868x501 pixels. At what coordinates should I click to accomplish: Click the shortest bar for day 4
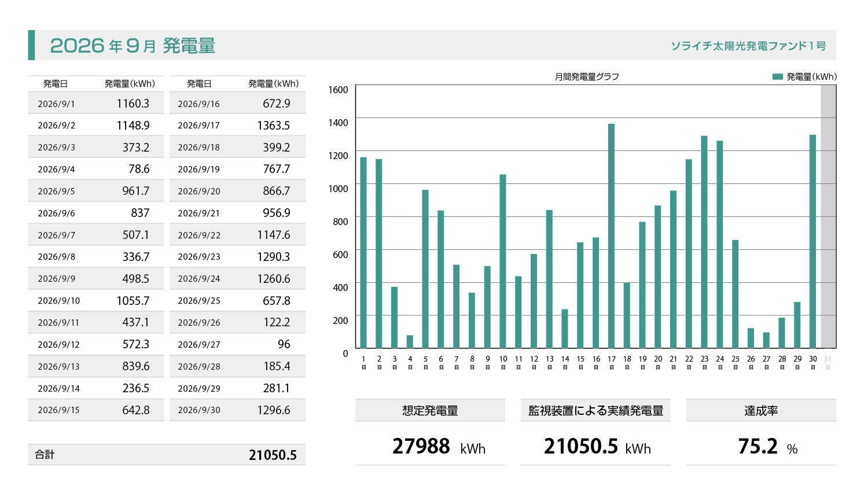pos(410,342)
